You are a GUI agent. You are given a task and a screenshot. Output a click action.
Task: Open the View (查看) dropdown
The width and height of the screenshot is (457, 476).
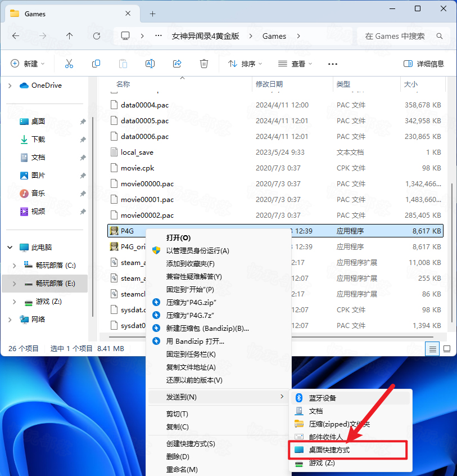click(x=295, y=64)
